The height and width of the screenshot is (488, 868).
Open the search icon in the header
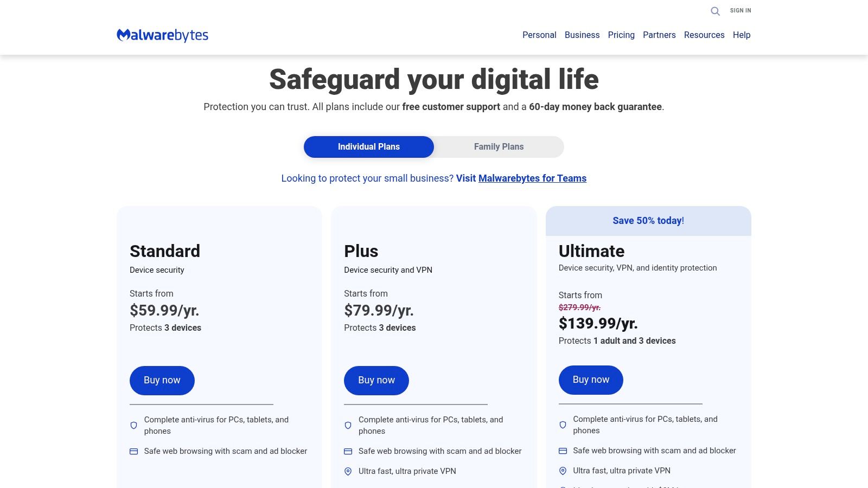pos(715,11)
